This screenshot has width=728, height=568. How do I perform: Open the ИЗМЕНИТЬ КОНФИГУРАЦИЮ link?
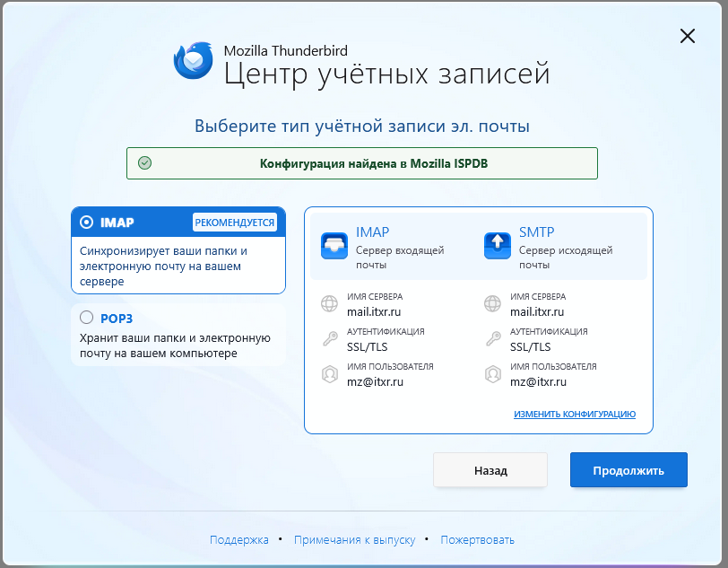pos(574,415)
